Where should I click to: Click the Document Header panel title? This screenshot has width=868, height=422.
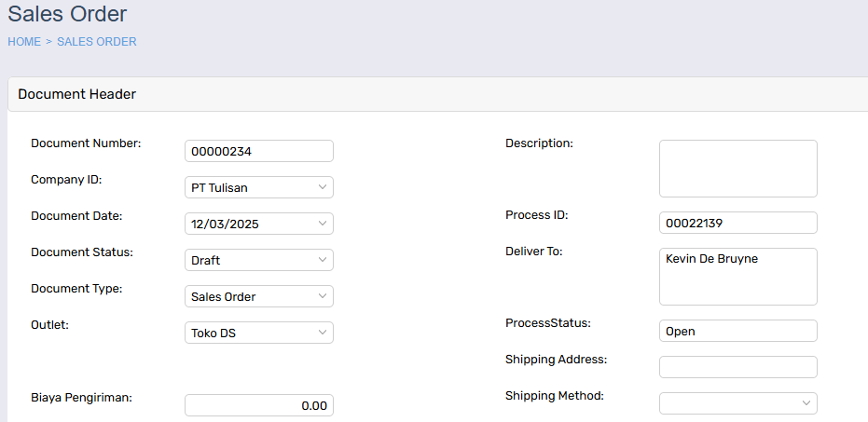(x=77, y=94)
